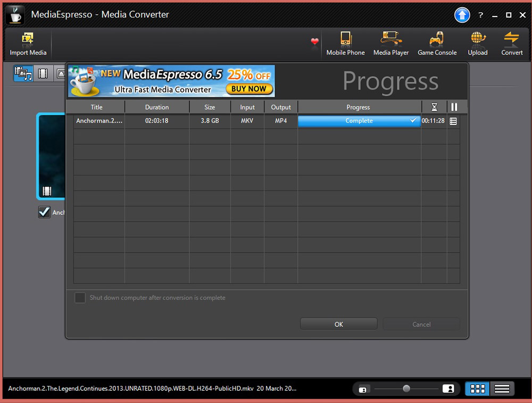Image resolution: width=532 pixels, height=403 pixels.
Task: Click the Title column header
Action: click(96, 107)
